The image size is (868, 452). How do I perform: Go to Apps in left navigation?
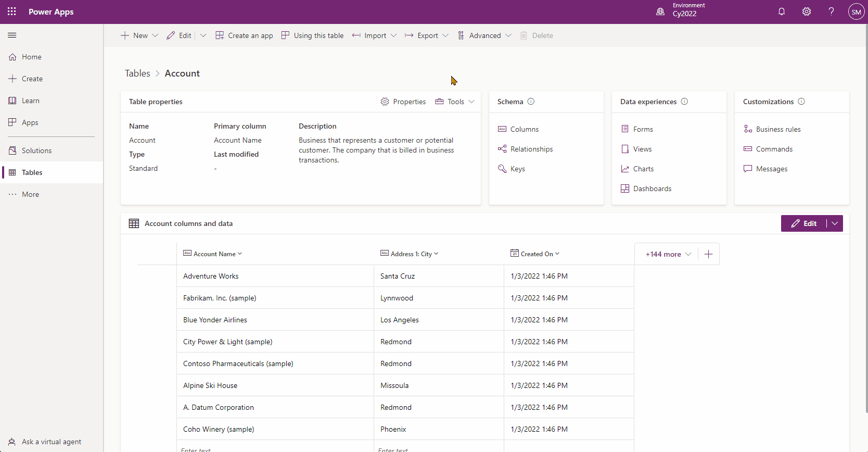pyautogui.click(x=30, y=122)
